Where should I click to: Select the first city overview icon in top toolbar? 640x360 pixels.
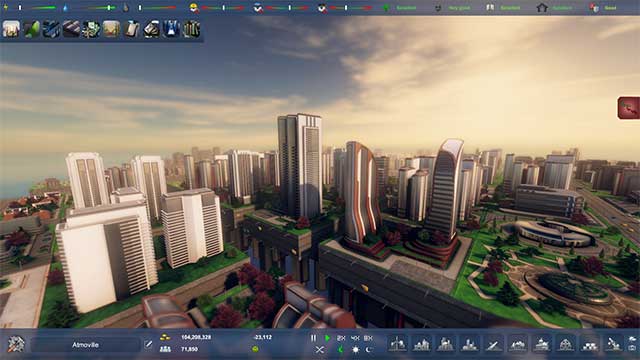tap(11, 29)
